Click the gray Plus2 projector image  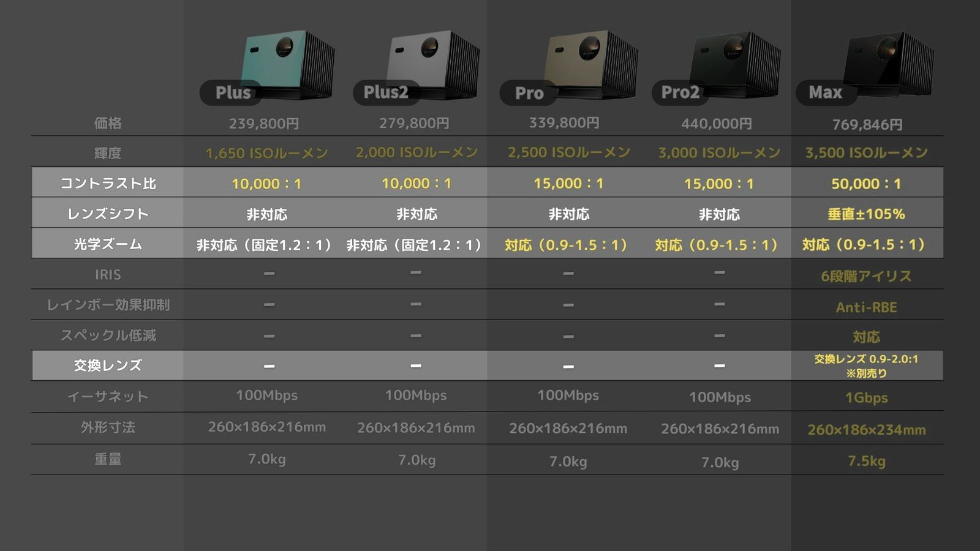pyautogui.click(x=434, y=64)
